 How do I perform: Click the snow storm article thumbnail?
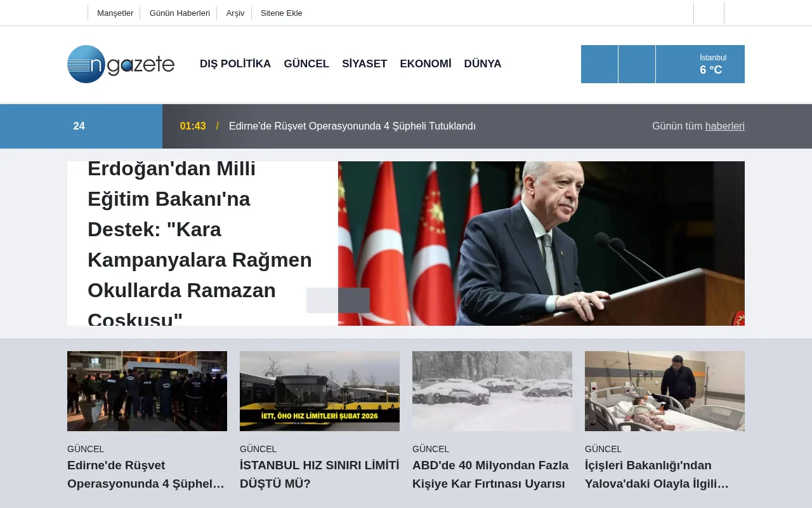coord(492,391)
